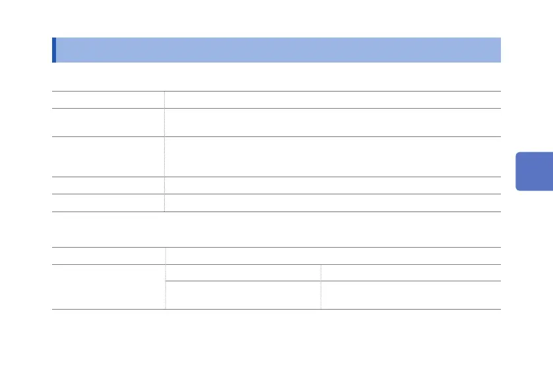Click first table's bottom-left cell
553x392 pixels.
click(x=108, y=203)
